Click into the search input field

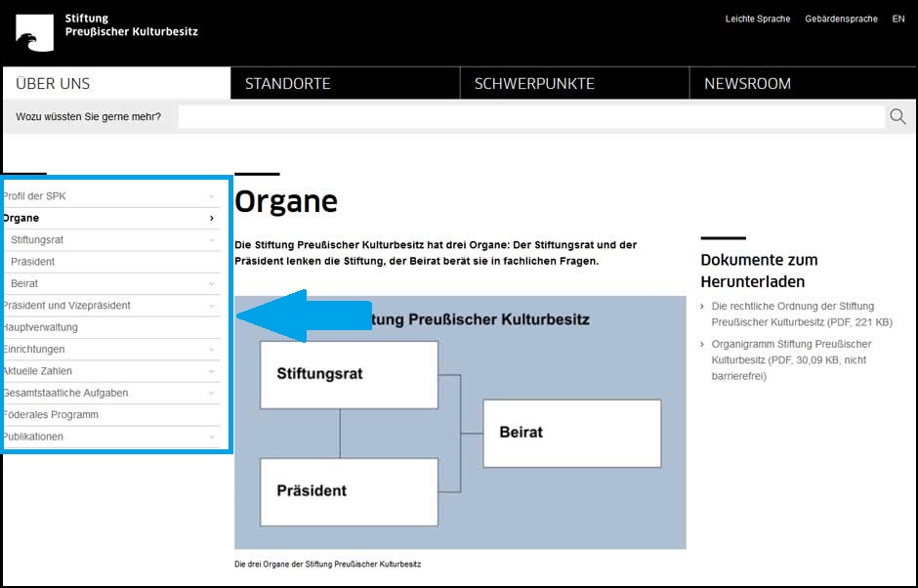530,117
